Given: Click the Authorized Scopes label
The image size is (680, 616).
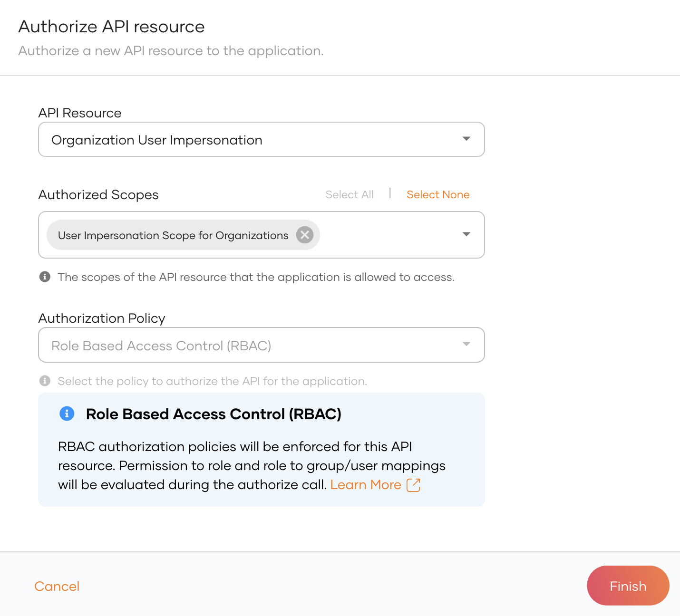Looking at the screenshot, I should 98,195.
